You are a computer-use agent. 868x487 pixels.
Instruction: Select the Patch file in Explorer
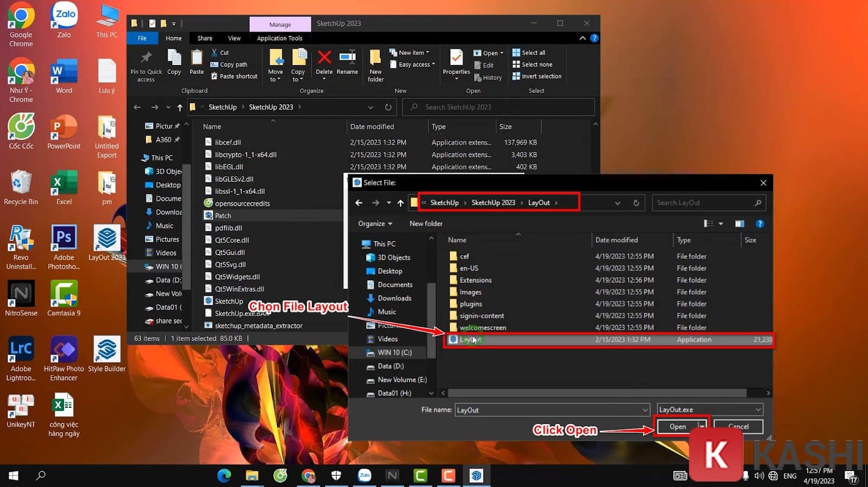point(222,216)
